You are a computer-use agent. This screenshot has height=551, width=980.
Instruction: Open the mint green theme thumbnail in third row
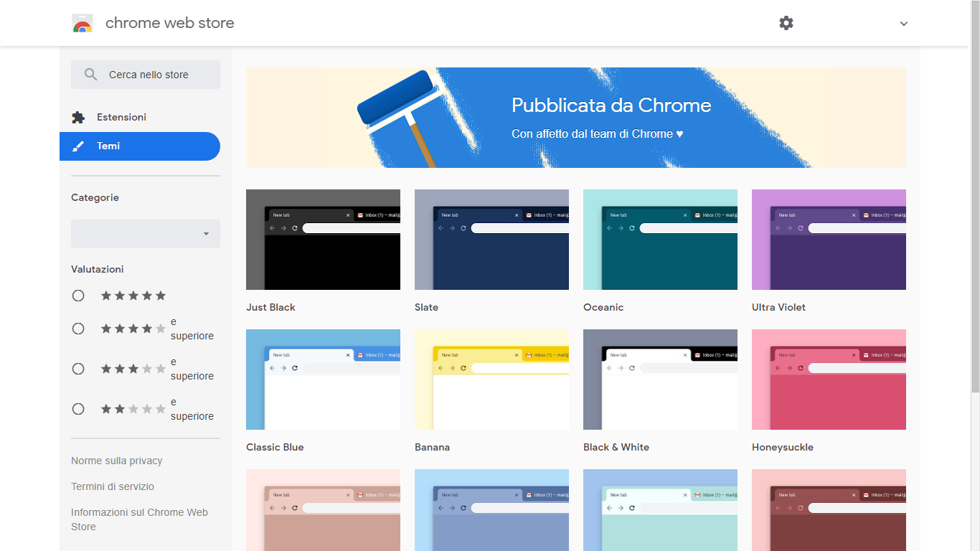(x=660, y=510)
